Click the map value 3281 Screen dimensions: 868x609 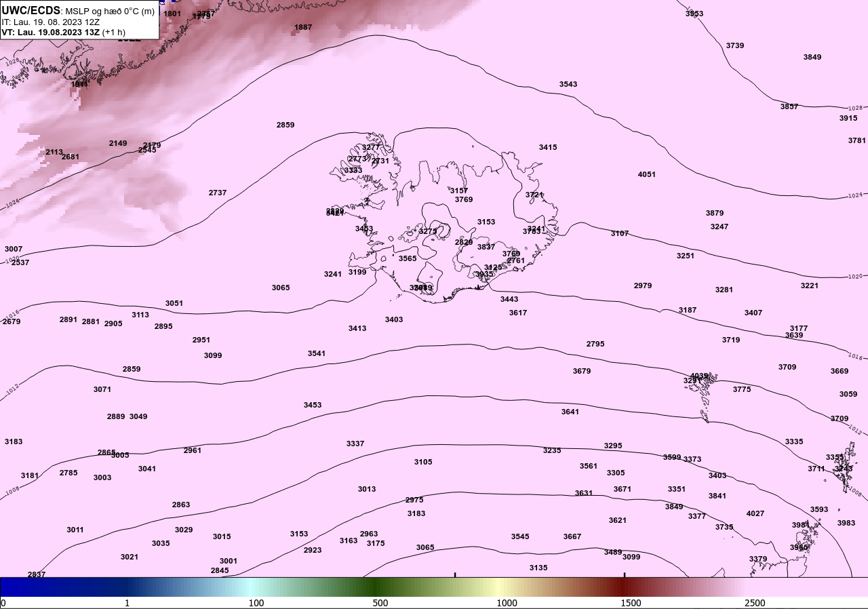coord(724,290)
